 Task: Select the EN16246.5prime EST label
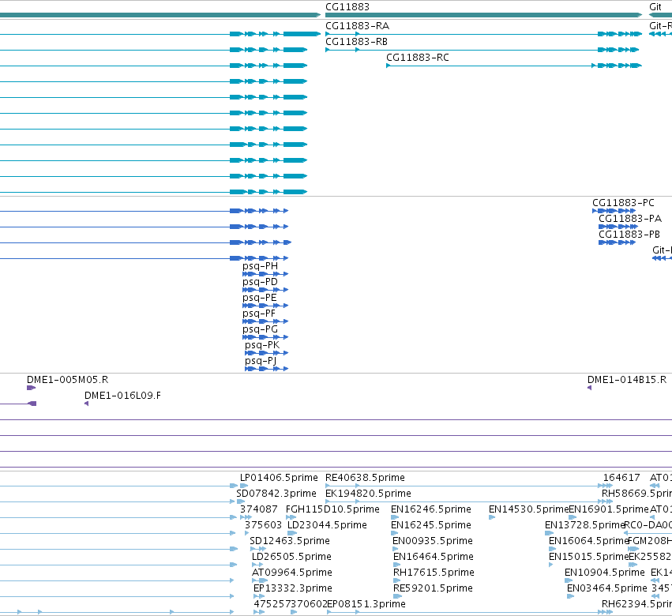coord(431,509)
